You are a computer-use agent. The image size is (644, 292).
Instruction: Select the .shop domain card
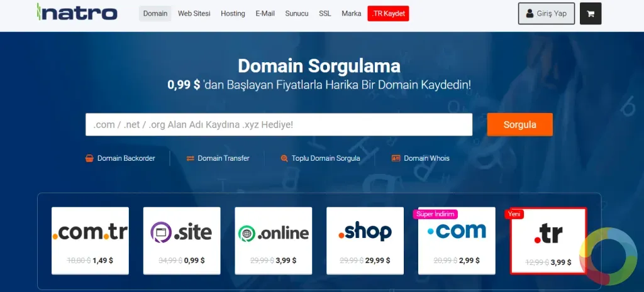[x=365, y=241]
